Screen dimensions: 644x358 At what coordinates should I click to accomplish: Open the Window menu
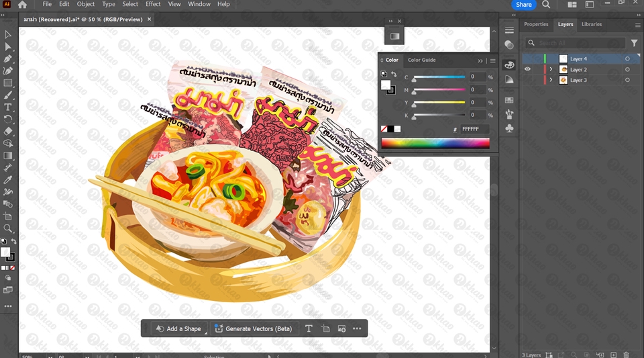(x=199, y=4)
